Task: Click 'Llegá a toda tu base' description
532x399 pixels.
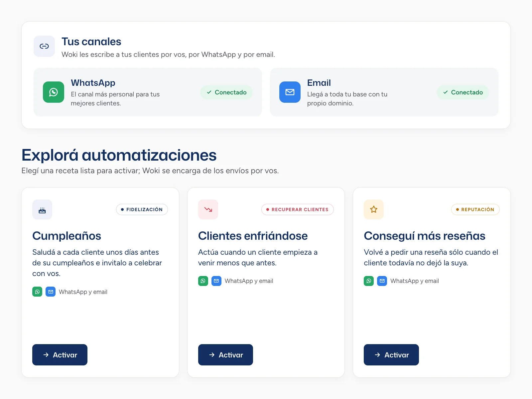Action: click(347, 99)
